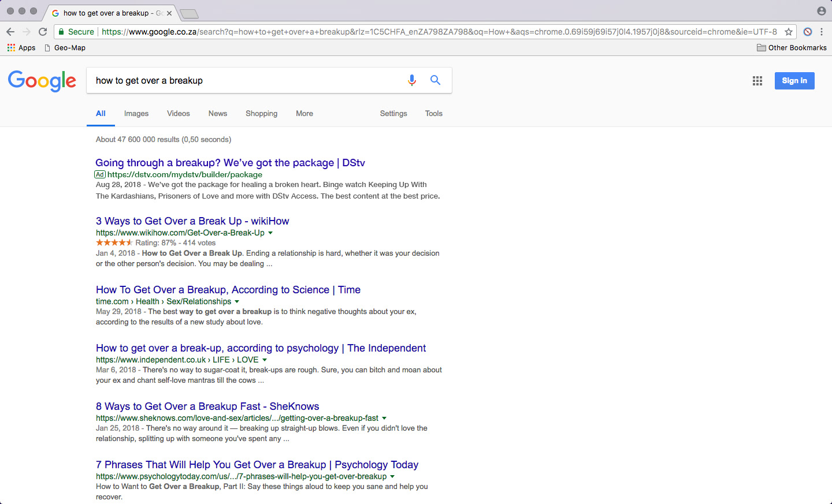The image size is (832, 504).
Task: Click the Google logo
Action: 42,81
